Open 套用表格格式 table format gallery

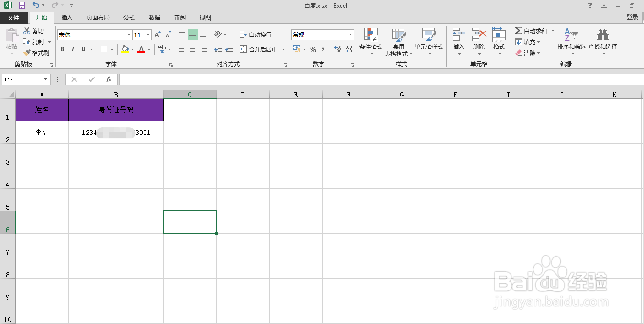399,42
